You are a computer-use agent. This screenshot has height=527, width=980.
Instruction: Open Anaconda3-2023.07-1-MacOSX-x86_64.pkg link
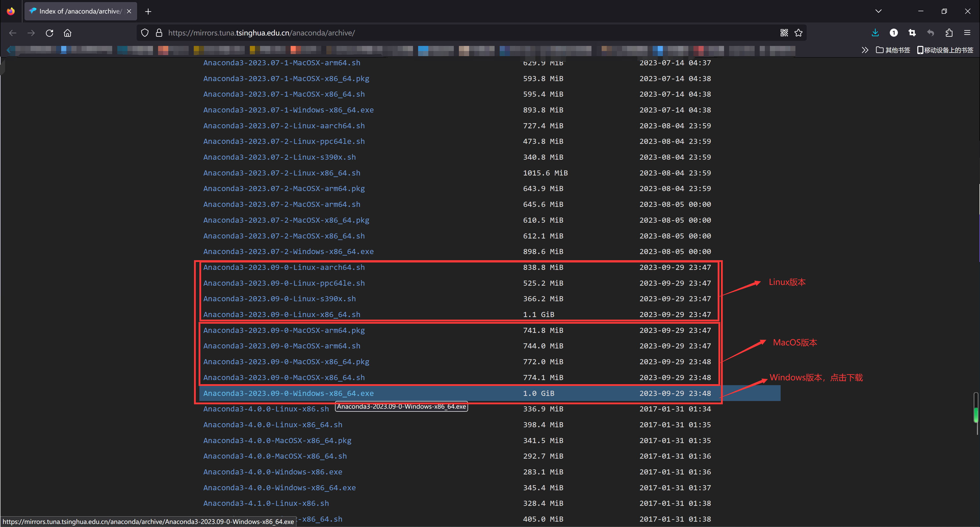(x=286, y=79)
